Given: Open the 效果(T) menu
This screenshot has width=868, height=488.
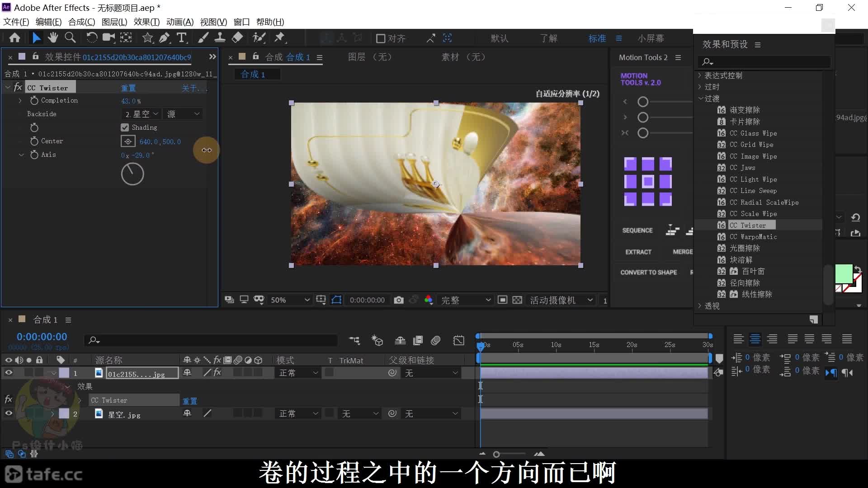Looking at the screenshot, I should point(146,22).
